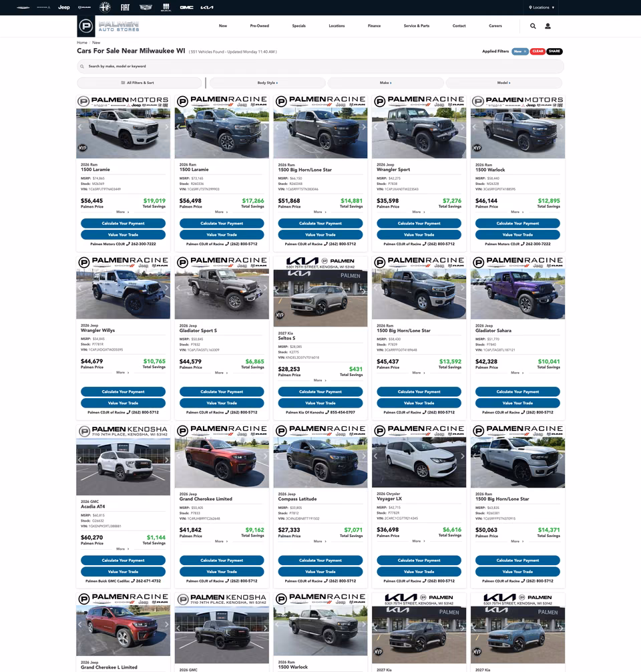
Task: Click MVP badge on Kia Seltos S photo
Action: (280, 315)
